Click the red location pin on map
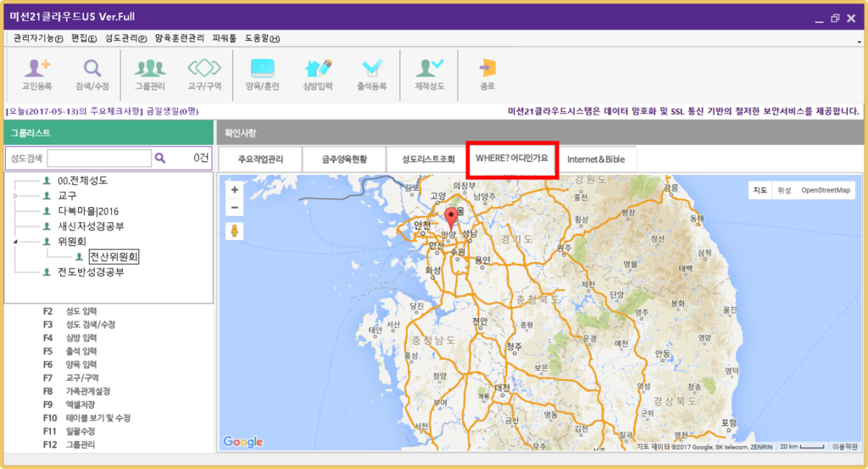This screenshot has width=868, height=469. pos(451,218)
